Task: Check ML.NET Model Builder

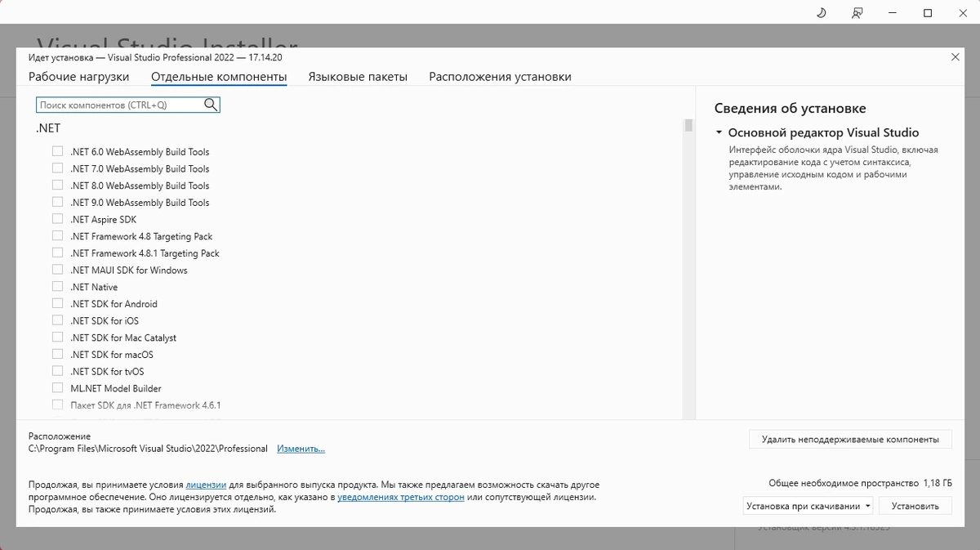Action: click(57, 388)
